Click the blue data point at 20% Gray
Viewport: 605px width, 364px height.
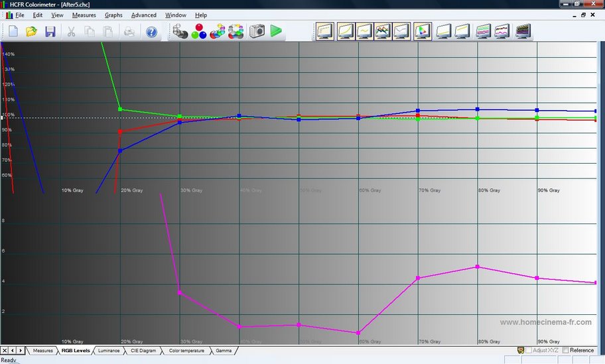120,151
